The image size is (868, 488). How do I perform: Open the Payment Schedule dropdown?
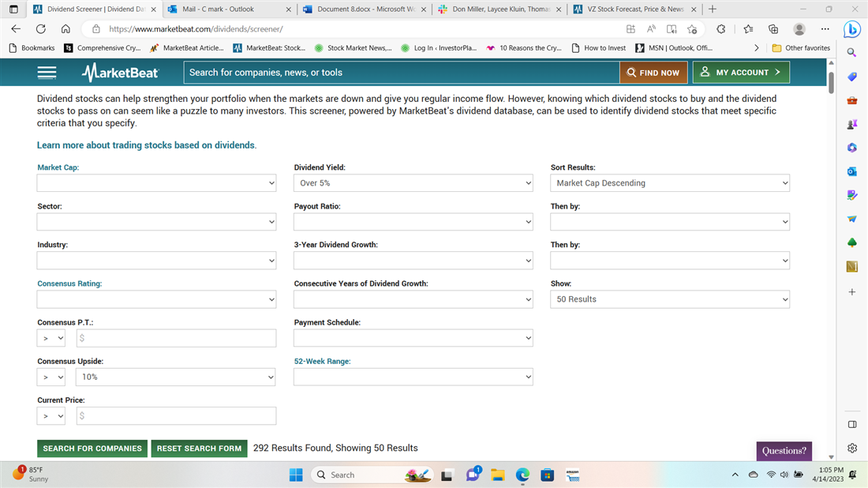tap(413, 338)
